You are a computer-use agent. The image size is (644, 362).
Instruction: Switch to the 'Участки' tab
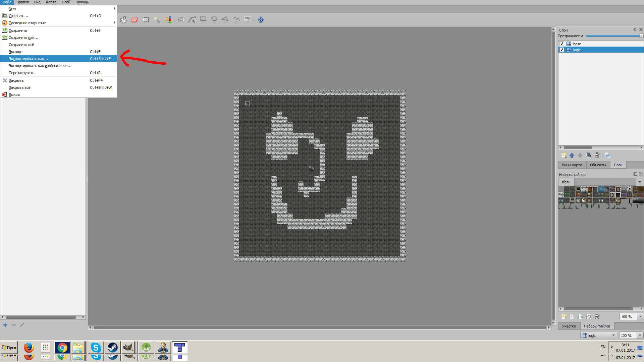569,326
